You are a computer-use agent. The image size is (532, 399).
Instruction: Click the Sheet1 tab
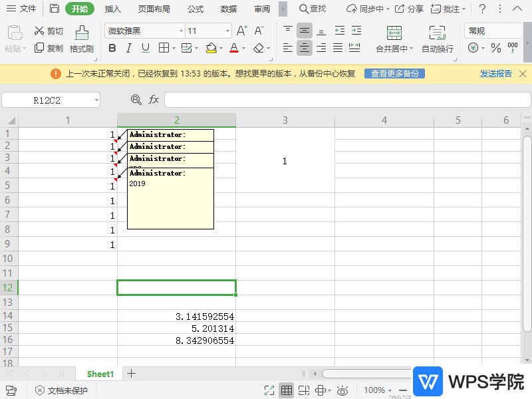pos(99,374)
